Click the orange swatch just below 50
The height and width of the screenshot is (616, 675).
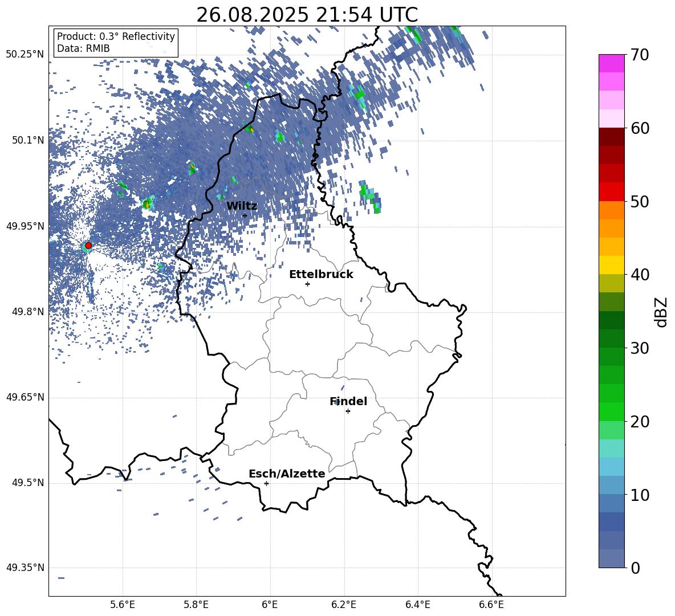pyautogui.click(x=612, y=210)
